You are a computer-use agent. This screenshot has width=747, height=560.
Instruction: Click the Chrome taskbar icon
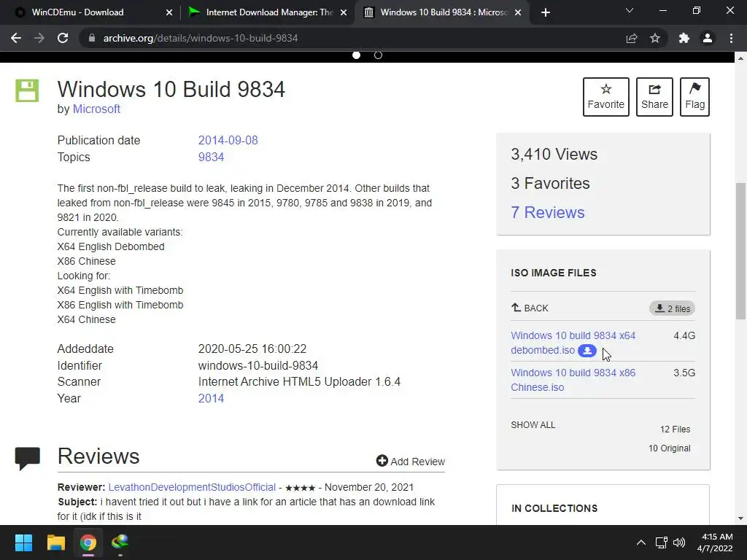click(x=88, y=542)
